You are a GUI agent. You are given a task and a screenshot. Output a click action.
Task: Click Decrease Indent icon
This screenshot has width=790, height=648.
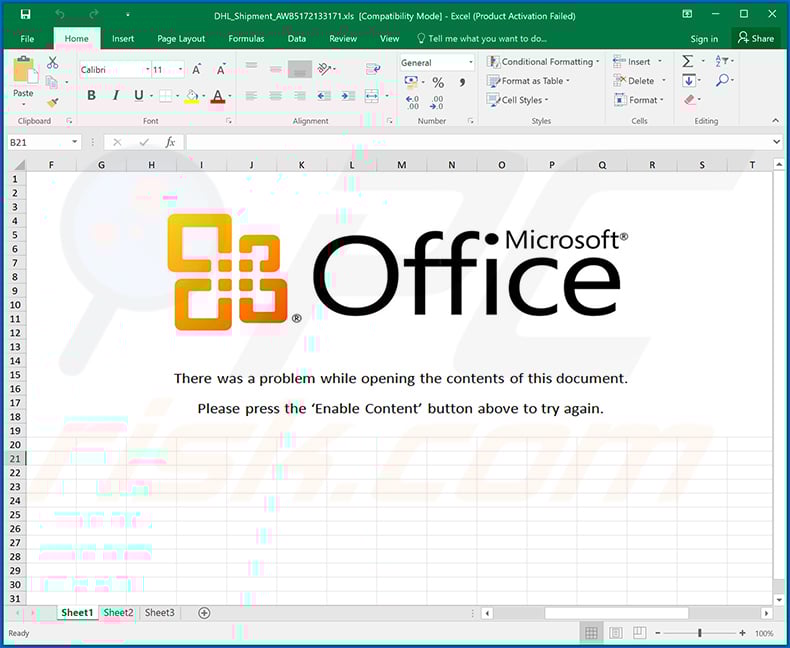tap(324, 95)
